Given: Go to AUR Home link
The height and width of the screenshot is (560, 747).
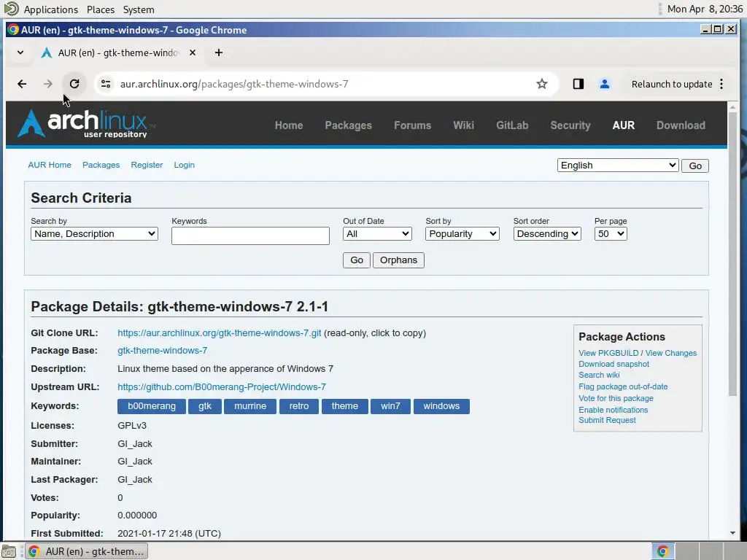Looking at the screenshot, I should (50, 165).
